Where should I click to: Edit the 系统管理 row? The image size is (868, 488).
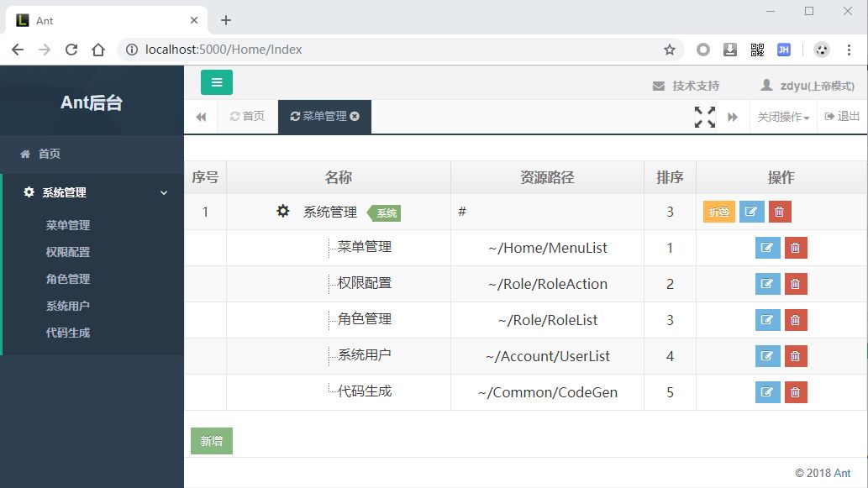point(751,212)
